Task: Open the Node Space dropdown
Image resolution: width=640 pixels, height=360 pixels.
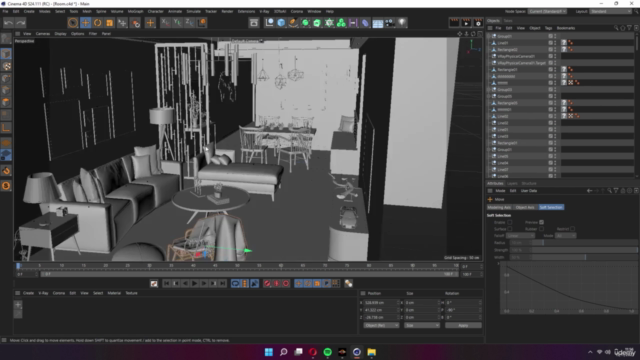Action: pos(547,11)
